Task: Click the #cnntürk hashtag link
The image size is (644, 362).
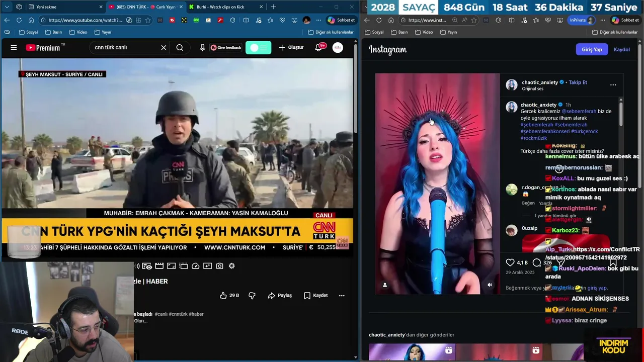Action: point(178,314)
